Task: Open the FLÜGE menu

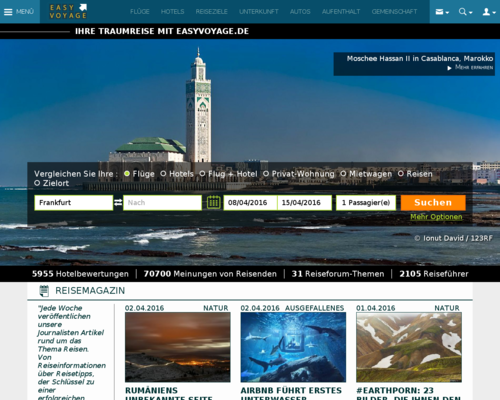Action: click(x=140, y=12)
